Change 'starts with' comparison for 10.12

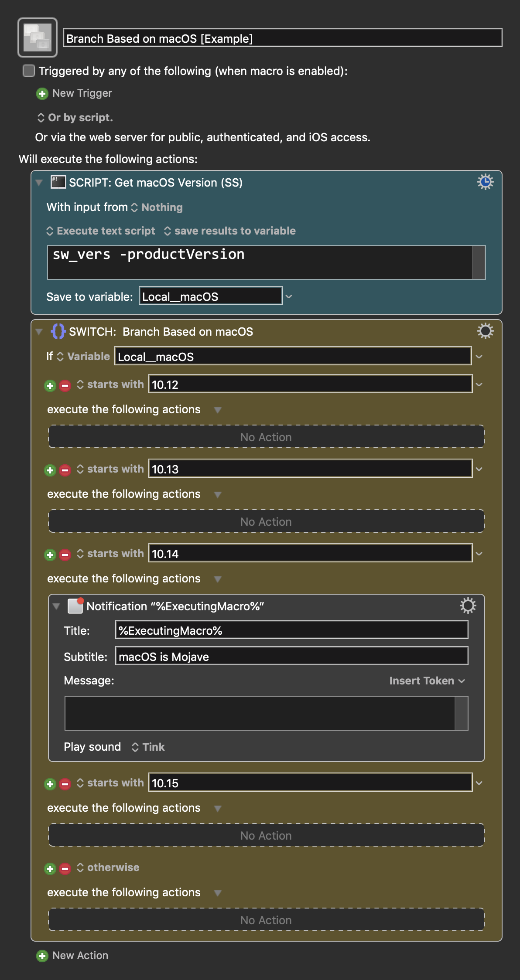[x=110, y=385]
